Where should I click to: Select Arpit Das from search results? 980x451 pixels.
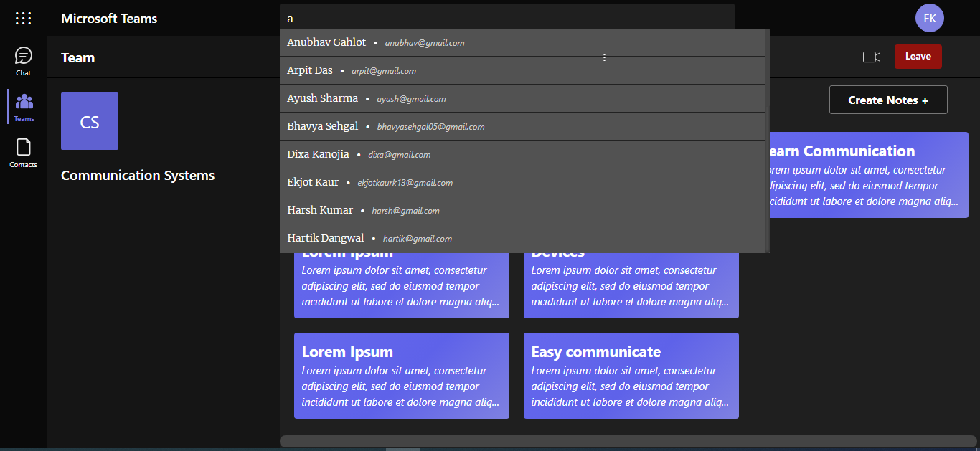tap(522, 70)
